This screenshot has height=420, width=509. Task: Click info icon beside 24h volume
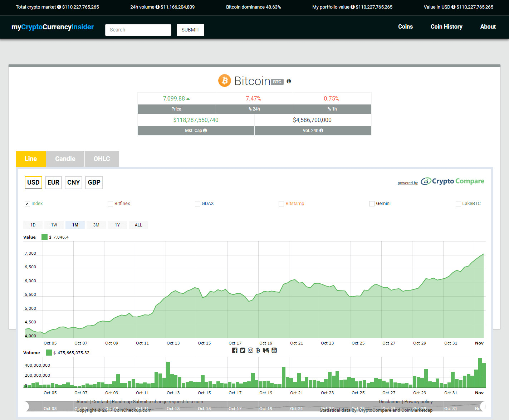[x=157, y=7]
